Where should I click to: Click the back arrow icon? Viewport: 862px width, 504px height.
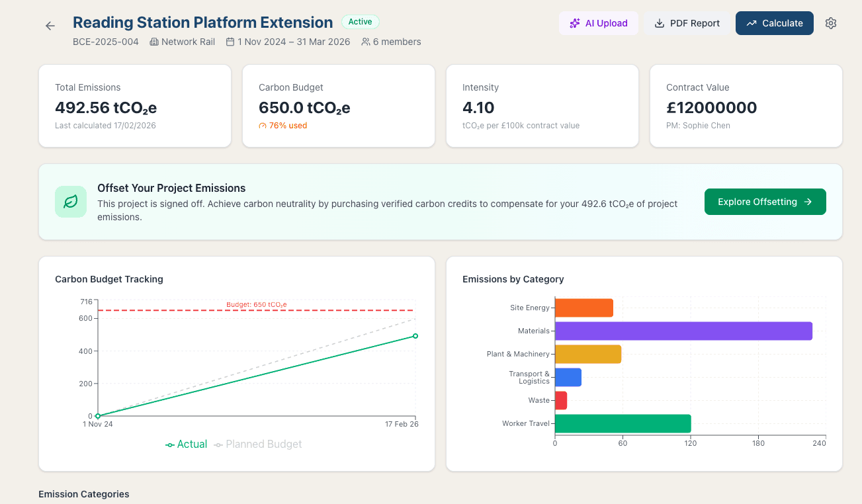click(x=50, y=26)
